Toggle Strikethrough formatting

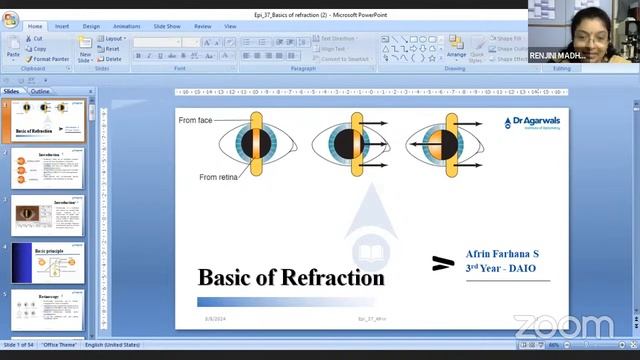pyautogui.click(x=172, y=56)
